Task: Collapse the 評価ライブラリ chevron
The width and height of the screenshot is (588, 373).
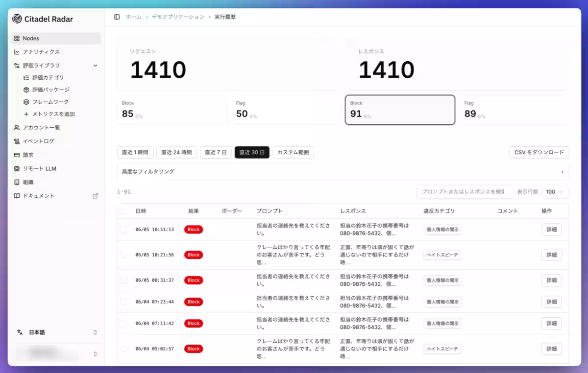Action: click(95, 65)
